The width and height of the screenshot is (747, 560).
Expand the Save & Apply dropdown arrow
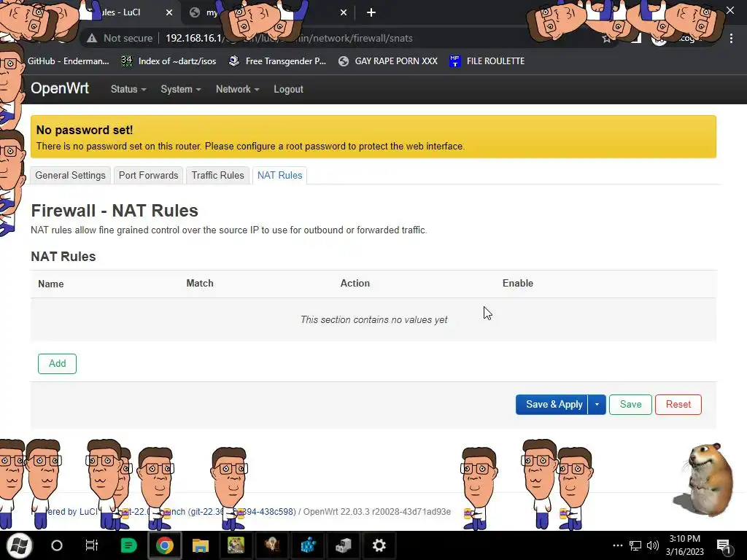tap(597, 404)
